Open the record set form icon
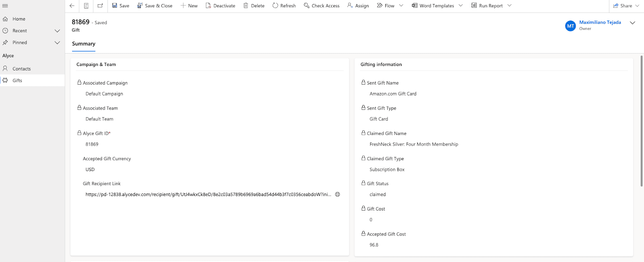The height and width of the screenshot is (262, 644). (86, 6)
